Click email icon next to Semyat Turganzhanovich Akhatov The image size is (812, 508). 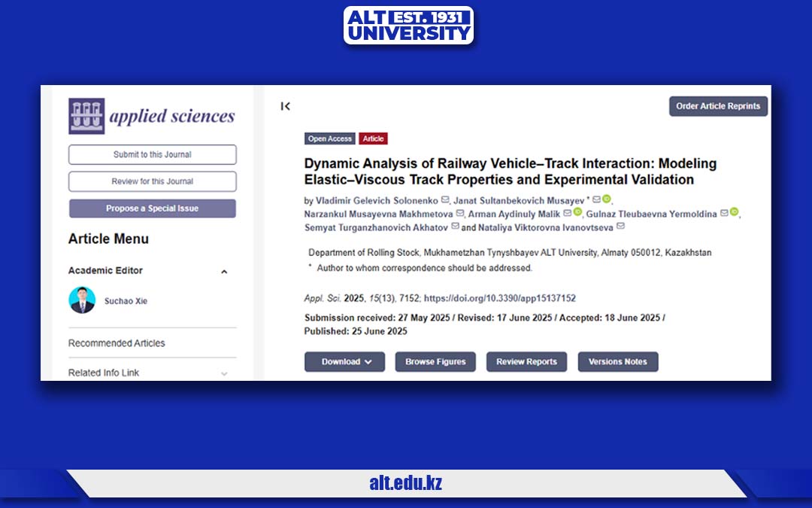click(455, 227)
